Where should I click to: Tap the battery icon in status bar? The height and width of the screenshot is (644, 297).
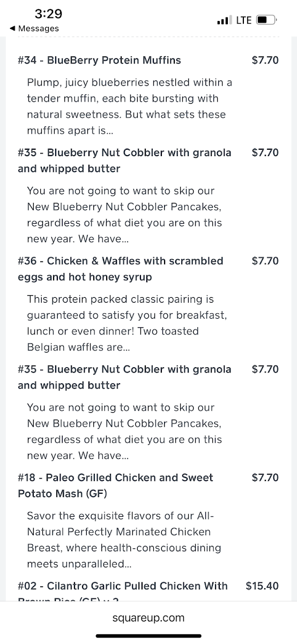pos(266,20)
